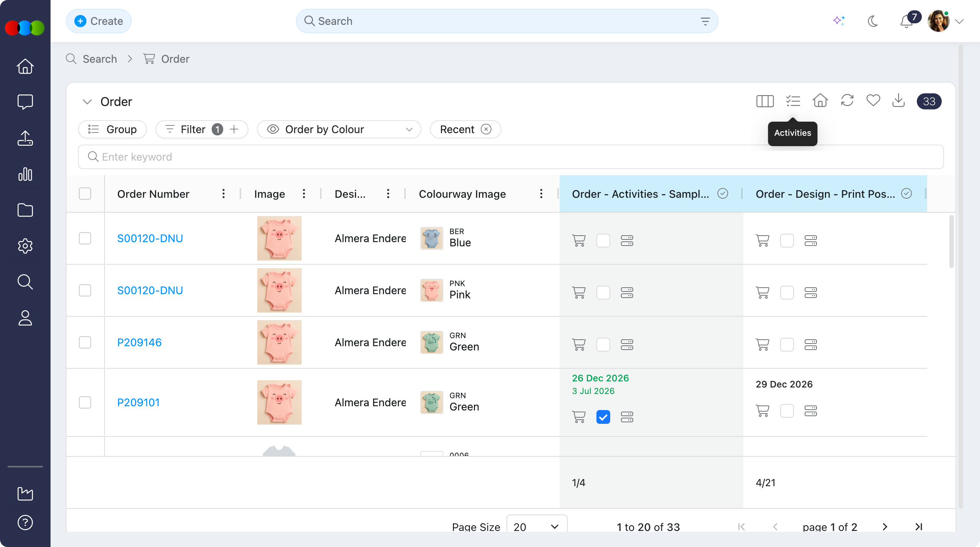980x547 pixels.
Task: Remove the Recent filter chip
Action: [486, 129]
